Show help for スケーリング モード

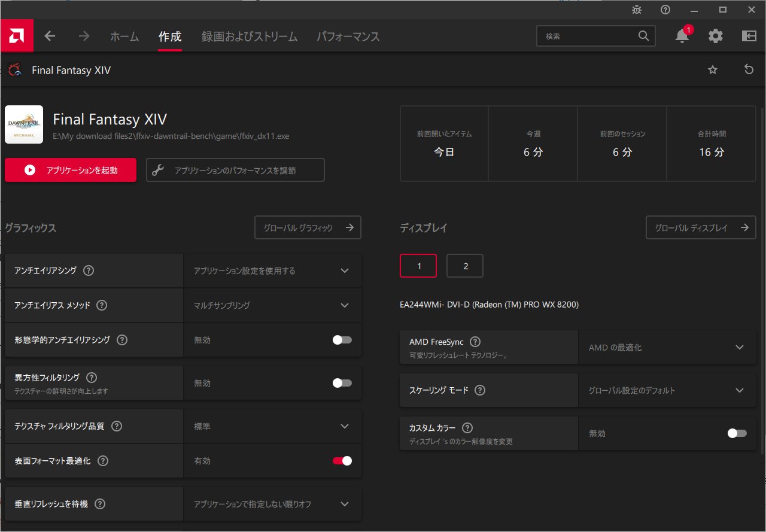pos(480,390)
